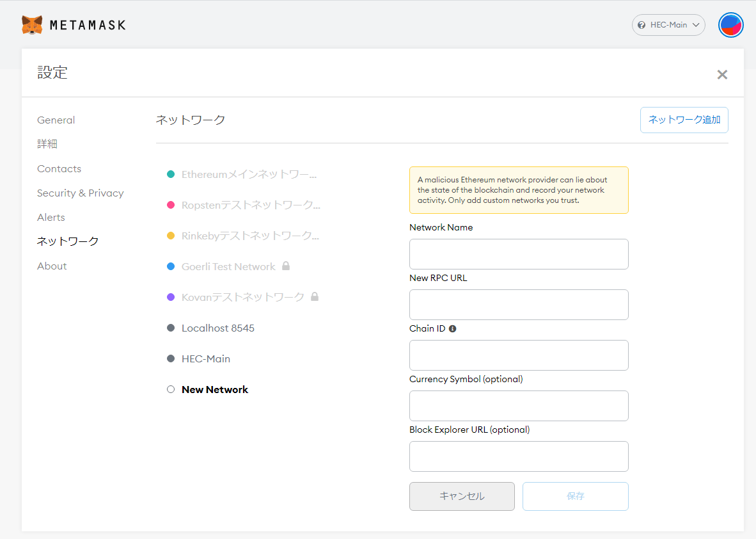Select HEC-Main in the network list
This screenshot has width=756, height=539.
[206, 358]
